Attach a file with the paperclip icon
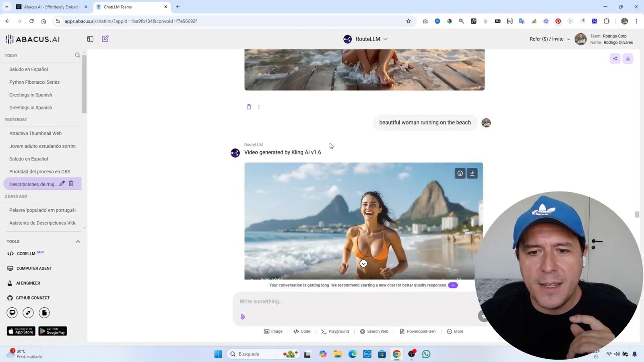This screenshot has height=362, width=644. pyautogui.click(x=242, y=317)
